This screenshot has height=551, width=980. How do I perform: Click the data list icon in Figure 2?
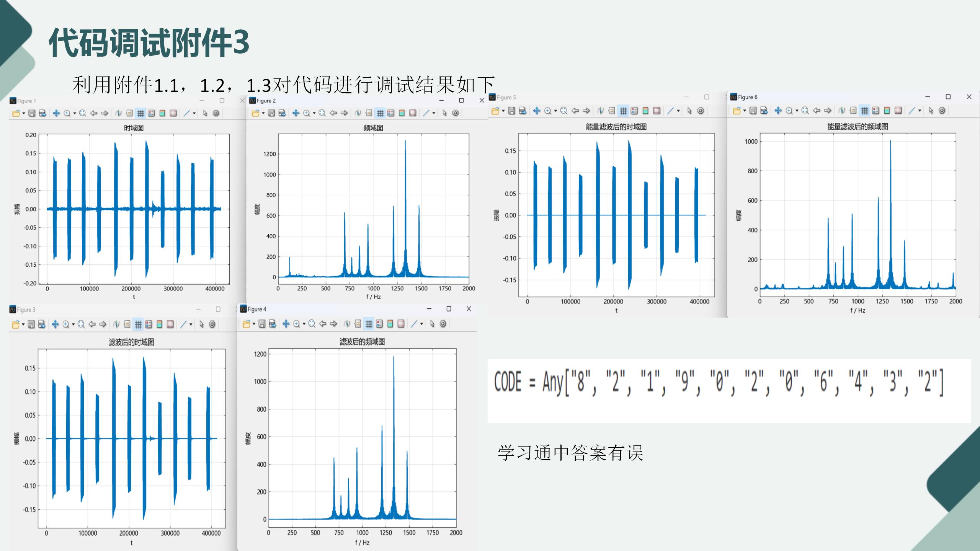(x=369, y=113)
